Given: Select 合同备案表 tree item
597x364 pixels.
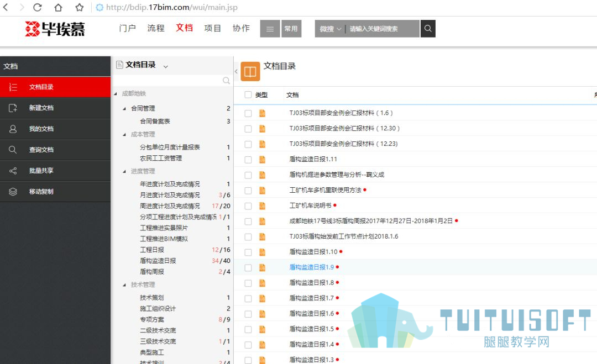Looking at the screenshot, I should 155,122.
